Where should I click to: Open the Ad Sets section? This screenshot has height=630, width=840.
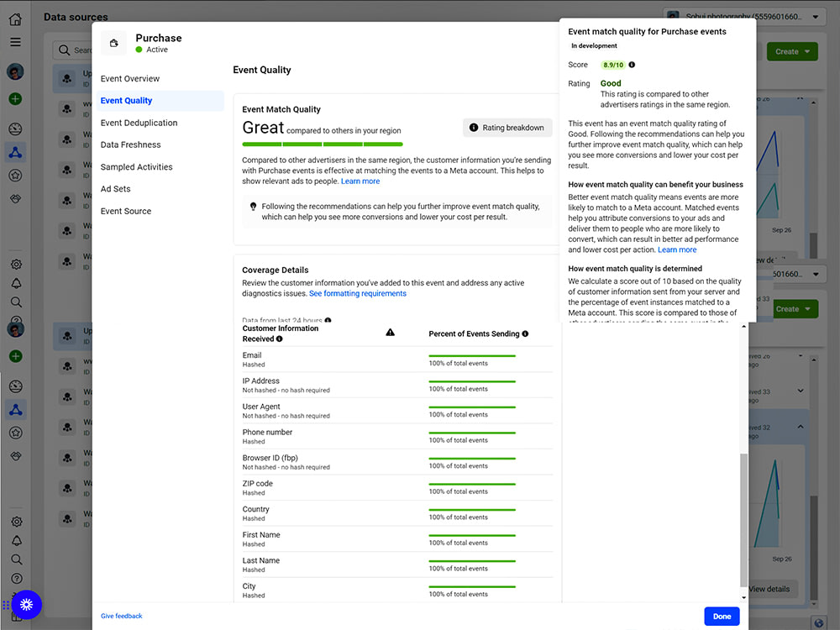[116, 189]
